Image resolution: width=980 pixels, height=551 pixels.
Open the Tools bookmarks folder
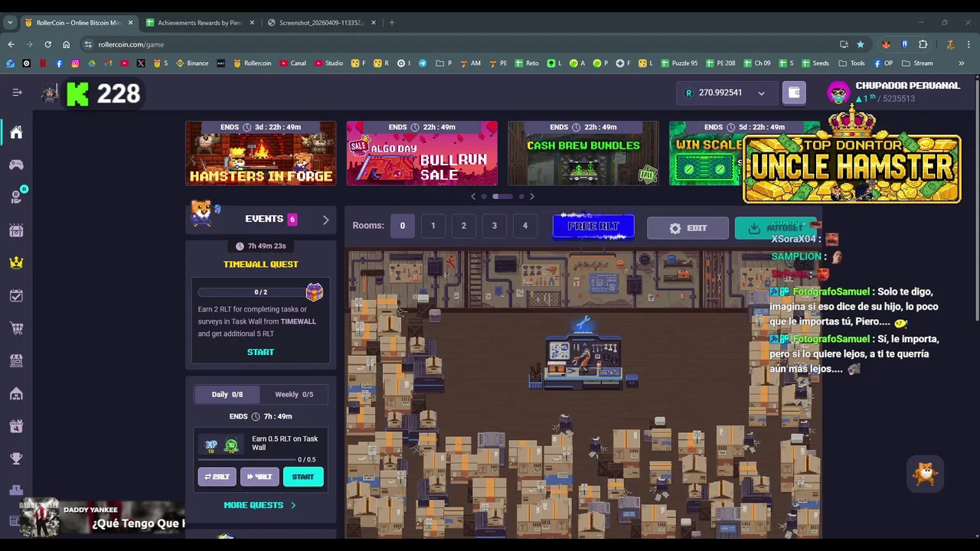pyautogui.click(x=851, y=63)
